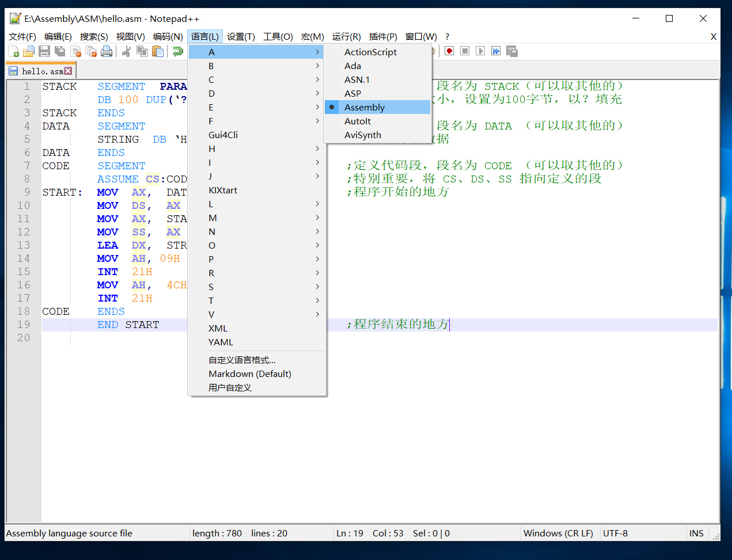The width and height of the screenshot is (732, 560).
Task: Expand the M languages submenu
Action: (257, 218)
